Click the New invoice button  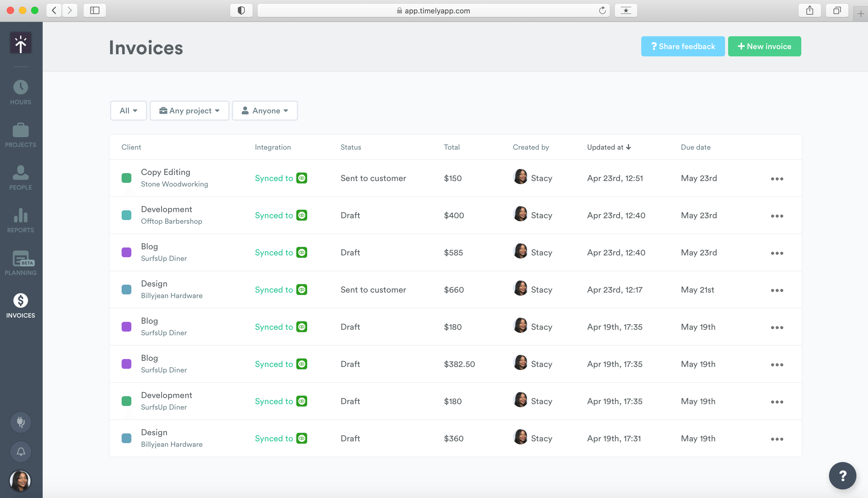(x=764, y=46)
